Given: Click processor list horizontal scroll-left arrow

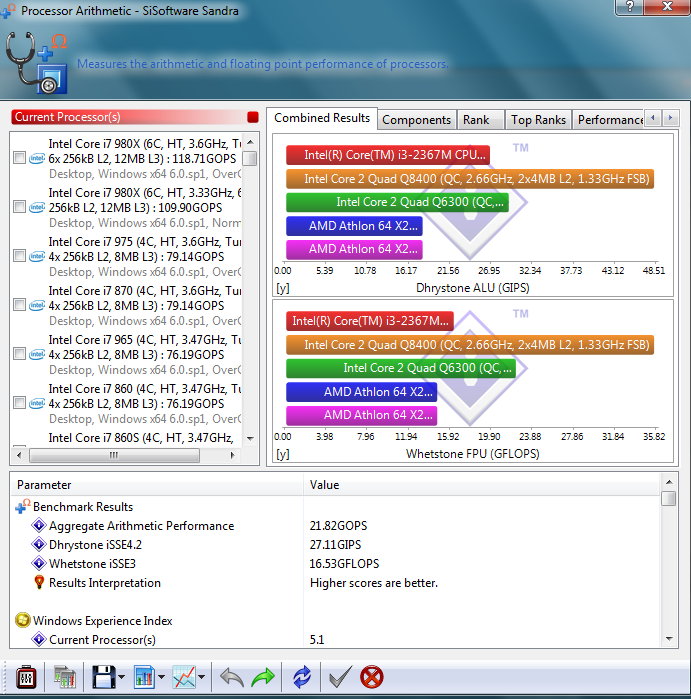Looking at the screenshot, I should pos(19,456).
